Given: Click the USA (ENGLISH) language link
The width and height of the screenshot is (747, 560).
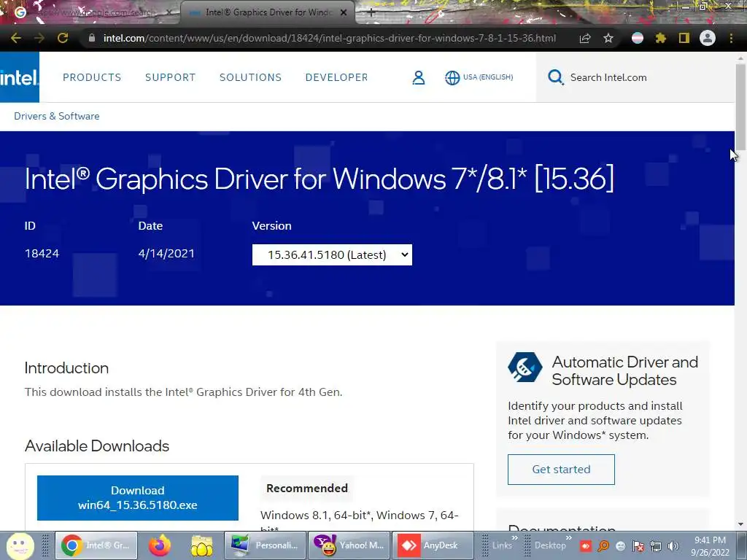Looking at the screenshot, I should [488, 77].
